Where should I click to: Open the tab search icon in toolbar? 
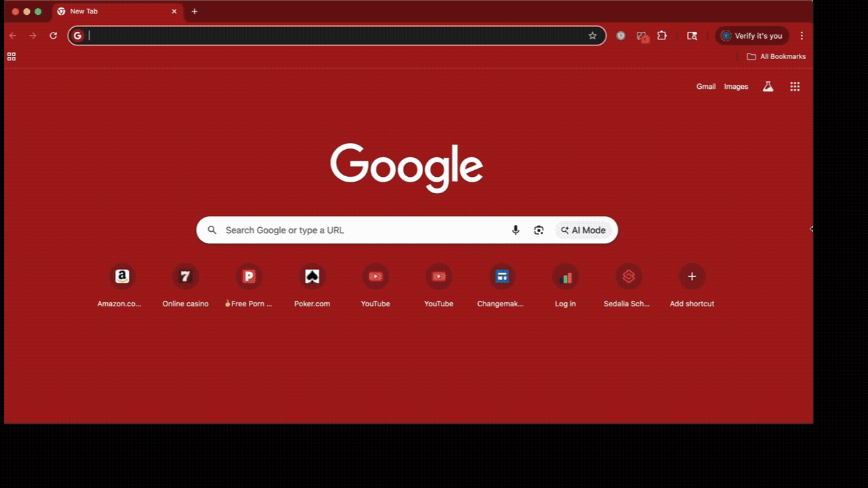692,36
